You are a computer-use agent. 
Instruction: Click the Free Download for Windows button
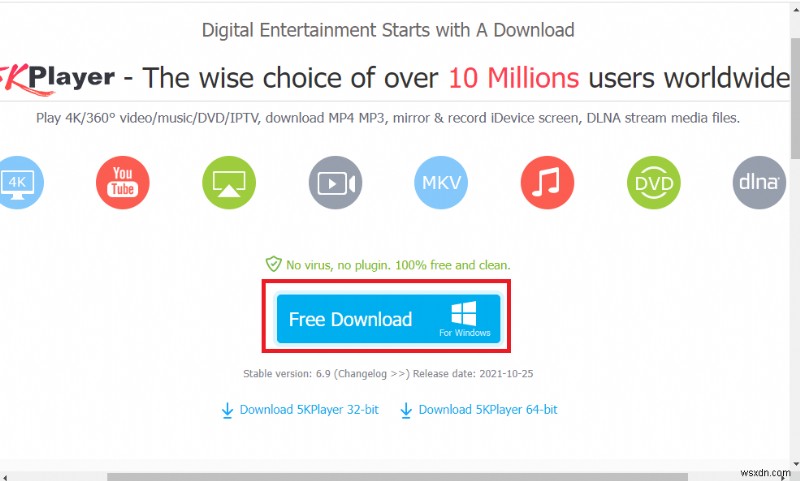coord(388,318)
